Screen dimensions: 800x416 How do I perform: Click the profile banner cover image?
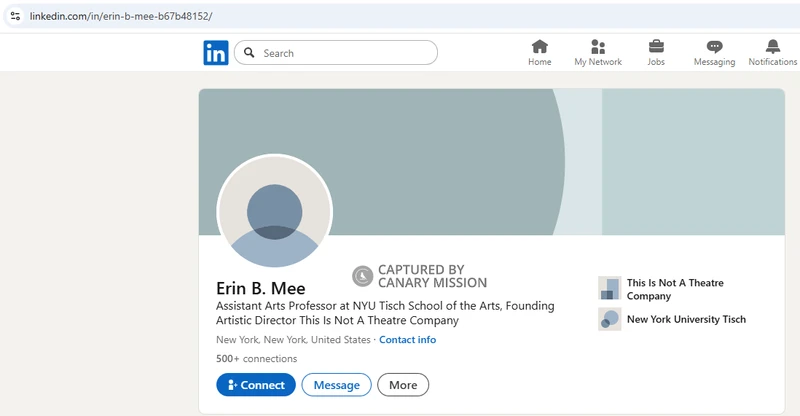pos(491,161)
